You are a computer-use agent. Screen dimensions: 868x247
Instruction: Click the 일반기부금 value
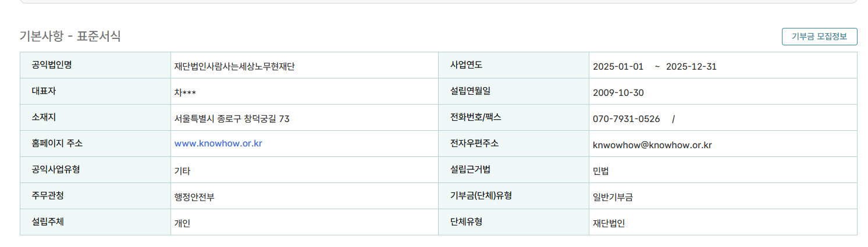613,197
